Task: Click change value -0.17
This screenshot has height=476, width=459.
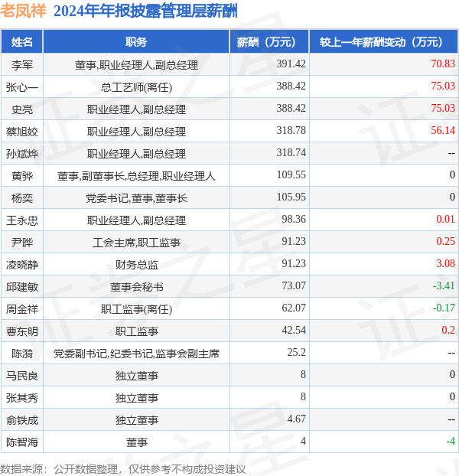Action: click(444, 308)
